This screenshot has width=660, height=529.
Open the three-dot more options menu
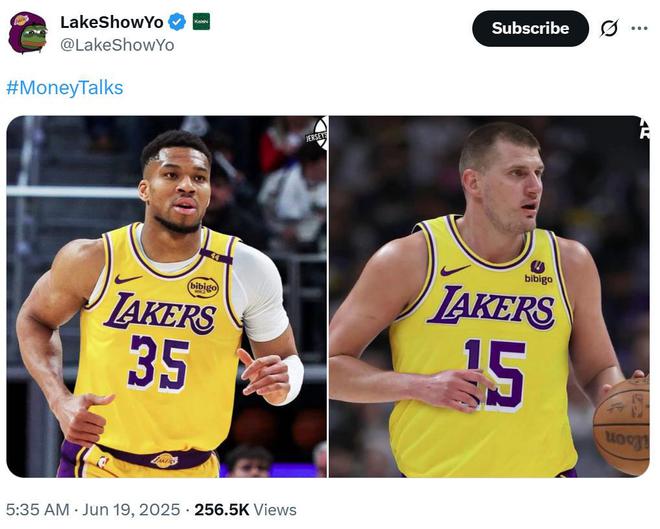[x=639, y=28]
